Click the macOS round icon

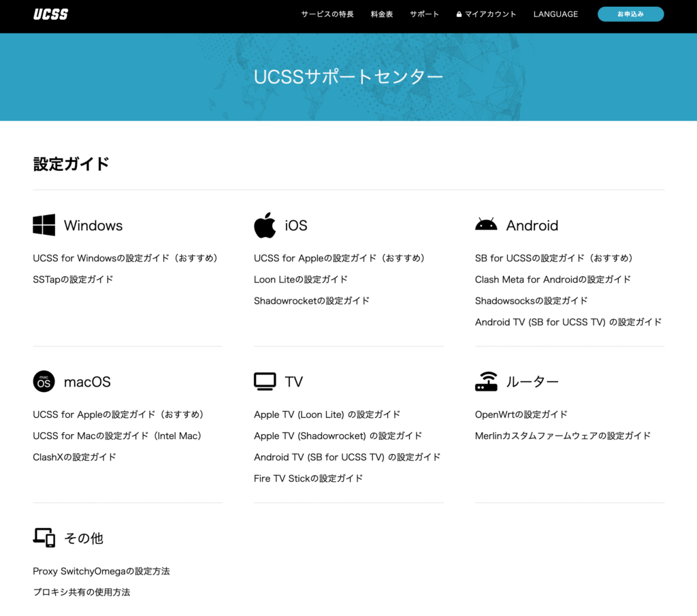(44, 381)
